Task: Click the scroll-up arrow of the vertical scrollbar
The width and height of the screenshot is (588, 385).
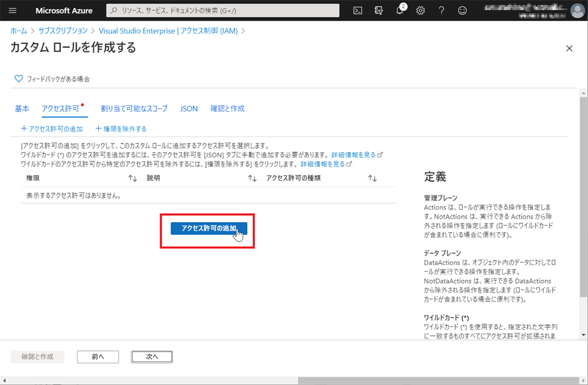Action: click(x=583, y=93)
